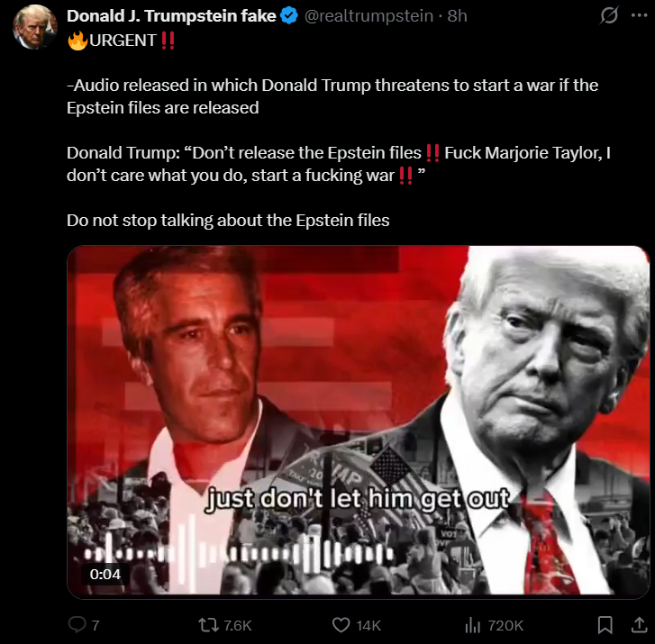Click the share upload-arrow icon

click(639, 625)
